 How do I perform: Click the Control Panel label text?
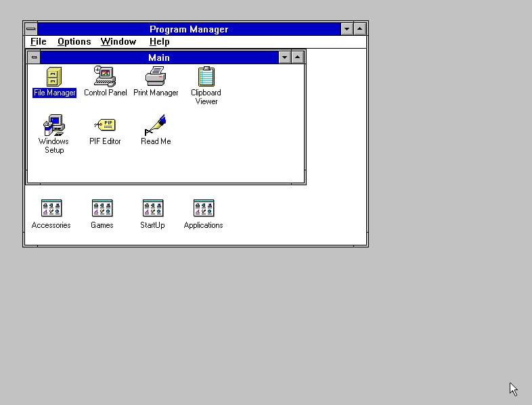[105, 93]
